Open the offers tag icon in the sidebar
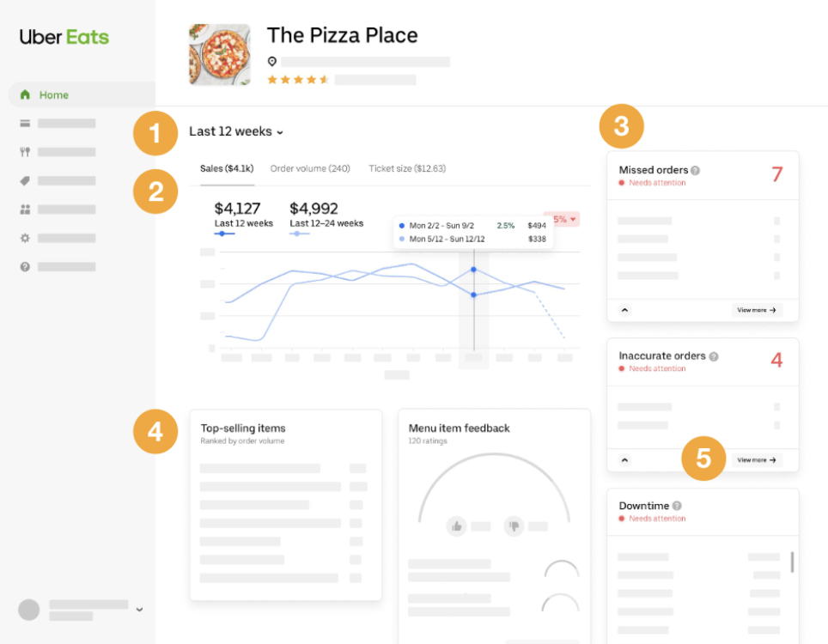This screenshot has height=644, width=828. pyautogui.click(x=25, y=180)
